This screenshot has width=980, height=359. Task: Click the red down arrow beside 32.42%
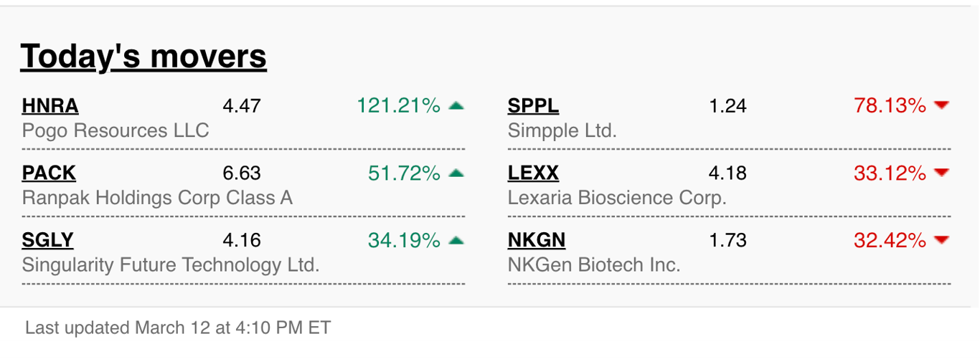click(942, 240)
